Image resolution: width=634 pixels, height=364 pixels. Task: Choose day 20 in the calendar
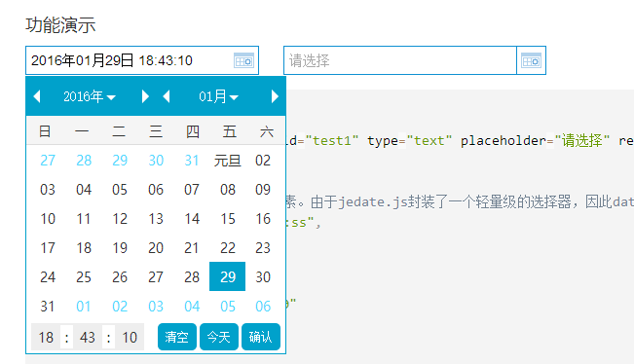click(156, 247)
